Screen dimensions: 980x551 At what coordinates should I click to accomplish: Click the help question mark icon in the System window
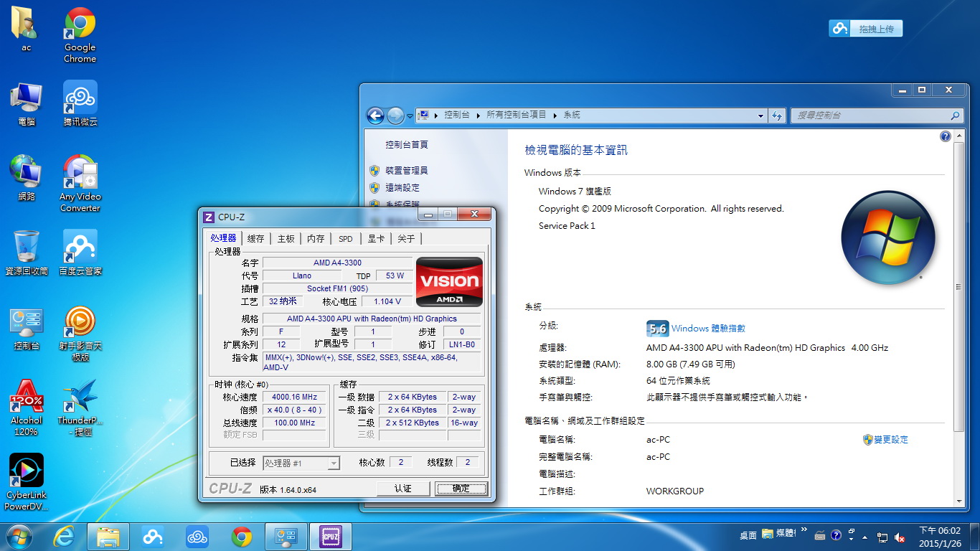coord(945,136)
